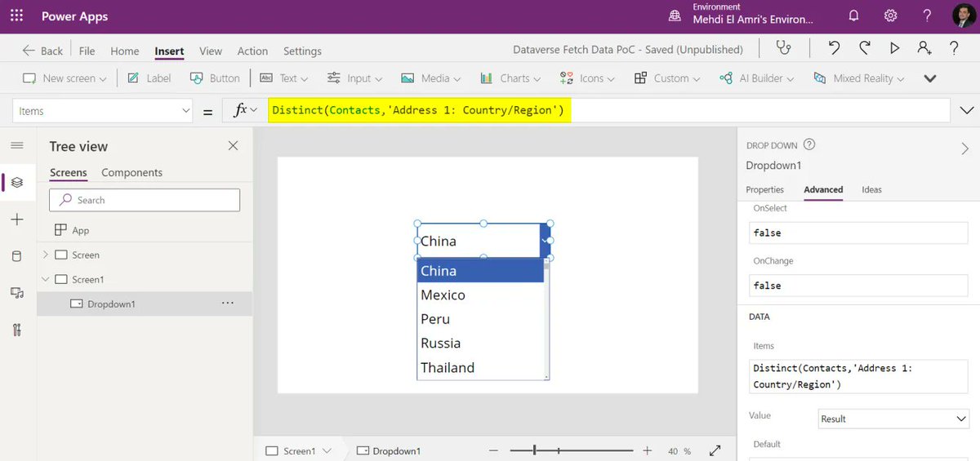Screen dimensions: 980x461
Task: Fit canvas to window icon
Action: 715,450
